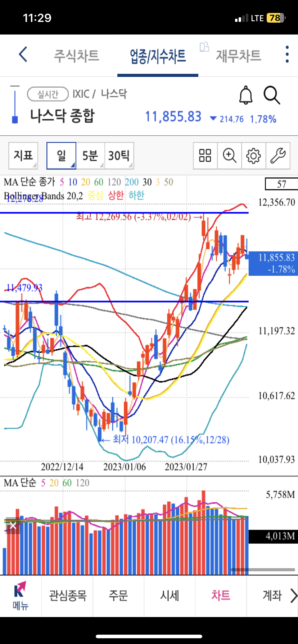Tap the 4,013M volume axis tag
The width and height of the screenshot is (298, 644).
tap(273, 536)
